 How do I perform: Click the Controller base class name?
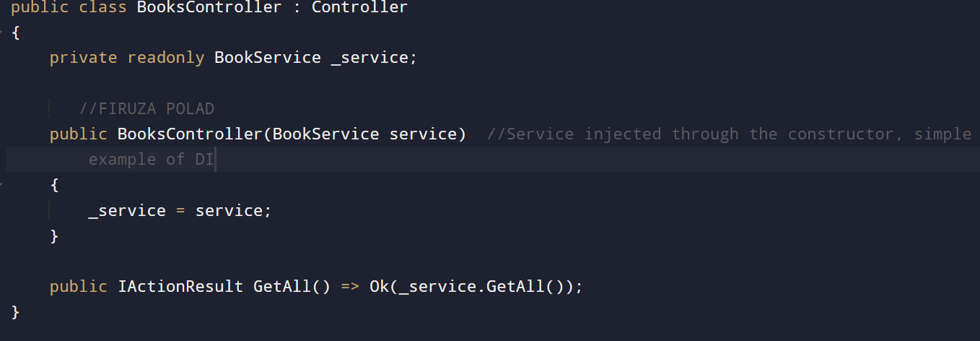click(x=359, y=8)
